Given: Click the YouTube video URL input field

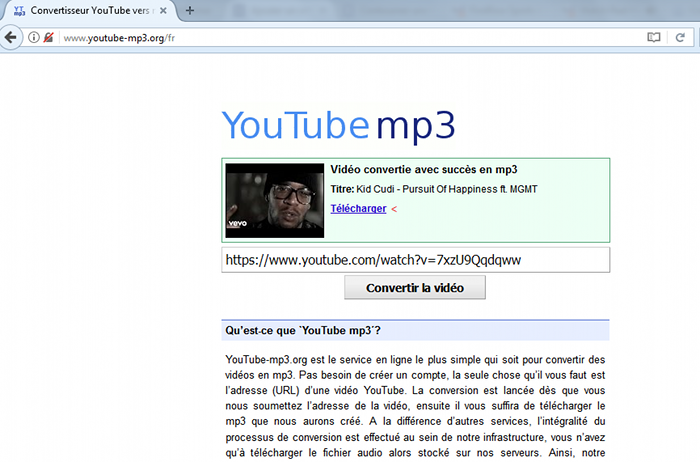Looking at the screenshot, I should (x=416, y=260).
